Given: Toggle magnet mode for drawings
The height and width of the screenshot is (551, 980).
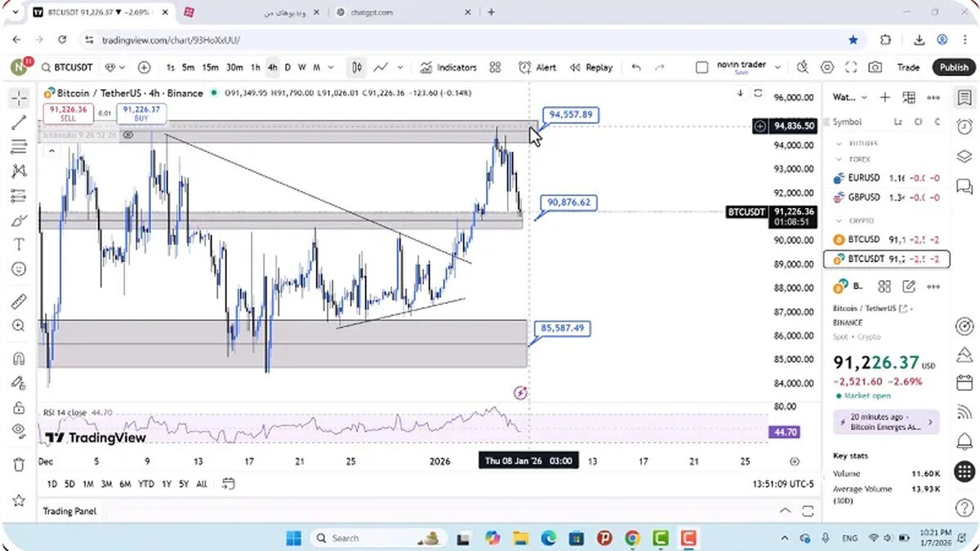Looking at the screenshot, I should [19, 358].
